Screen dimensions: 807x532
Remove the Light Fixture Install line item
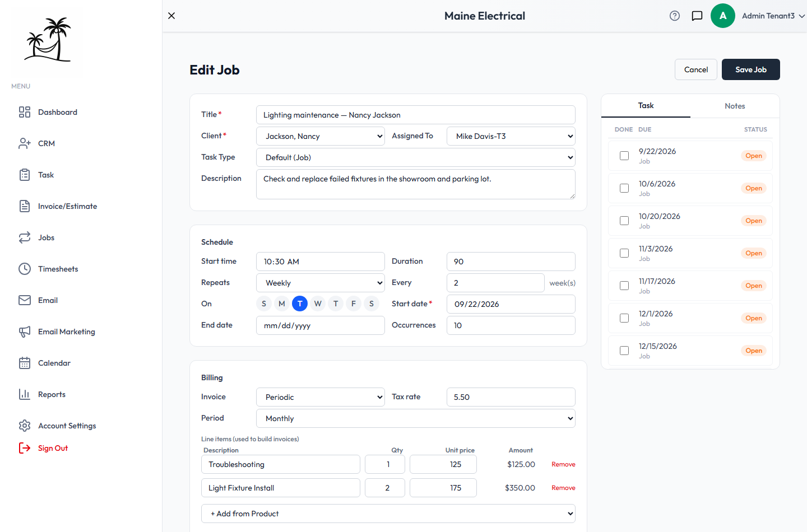563,488
